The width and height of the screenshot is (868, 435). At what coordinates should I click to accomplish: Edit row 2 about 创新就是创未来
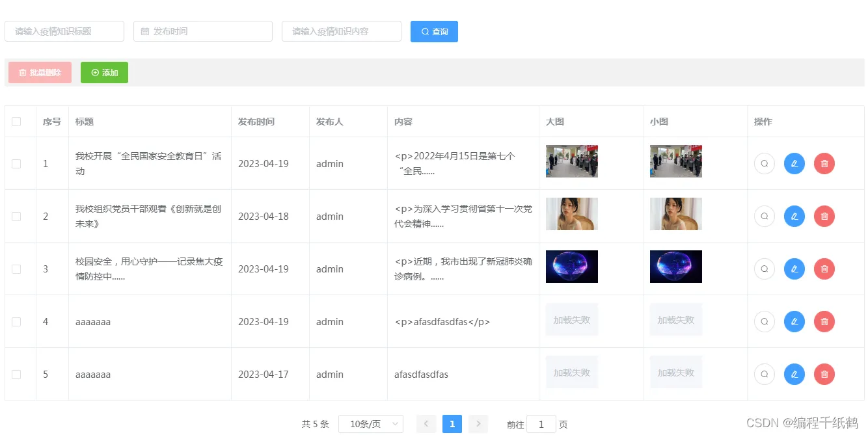pyautogui.click(x=794, y=217)
